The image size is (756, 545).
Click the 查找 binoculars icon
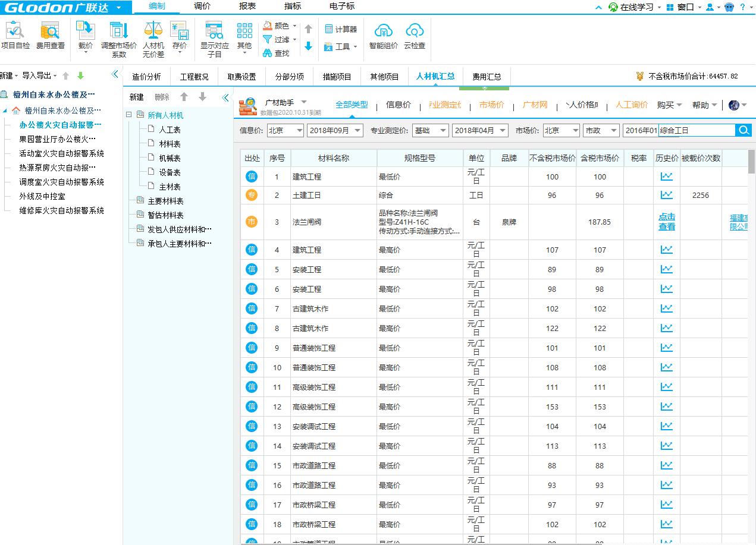pyautogui.click(x=268, y=53)
